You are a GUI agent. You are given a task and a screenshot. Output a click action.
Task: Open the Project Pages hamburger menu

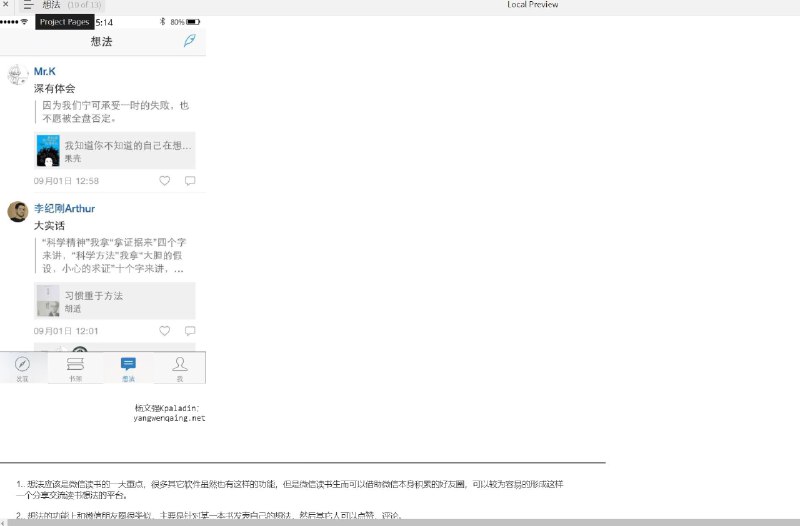pyautogui.click(x=28, y=5)
